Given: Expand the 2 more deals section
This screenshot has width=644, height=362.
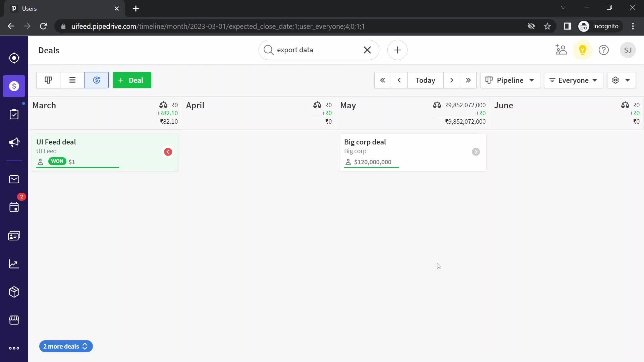Looking at the screenshot, I should pyautogui.click(x=65, y=346).
